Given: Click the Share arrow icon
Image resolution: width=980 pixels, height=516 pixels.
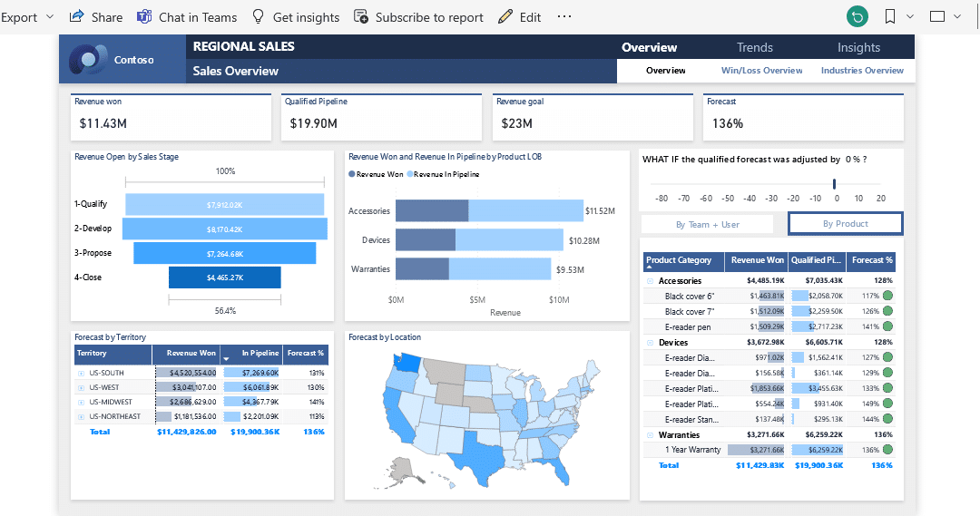Looking at the screenshot, I should [x=76, y=17].
